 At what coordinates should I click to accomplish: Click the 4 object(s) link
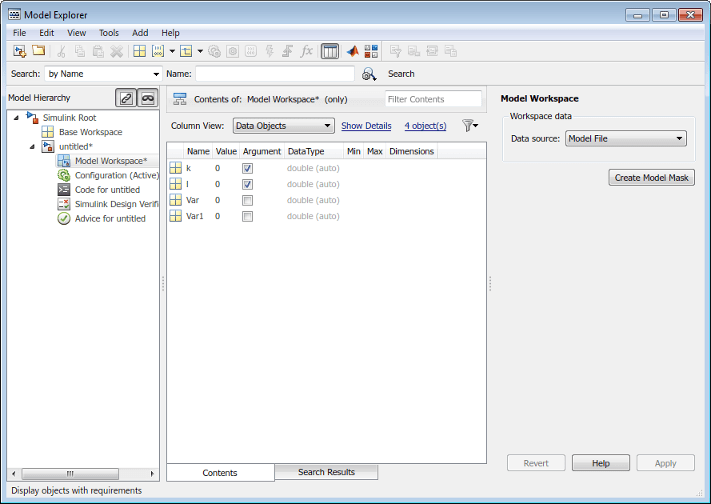click(x=425, y=126)
